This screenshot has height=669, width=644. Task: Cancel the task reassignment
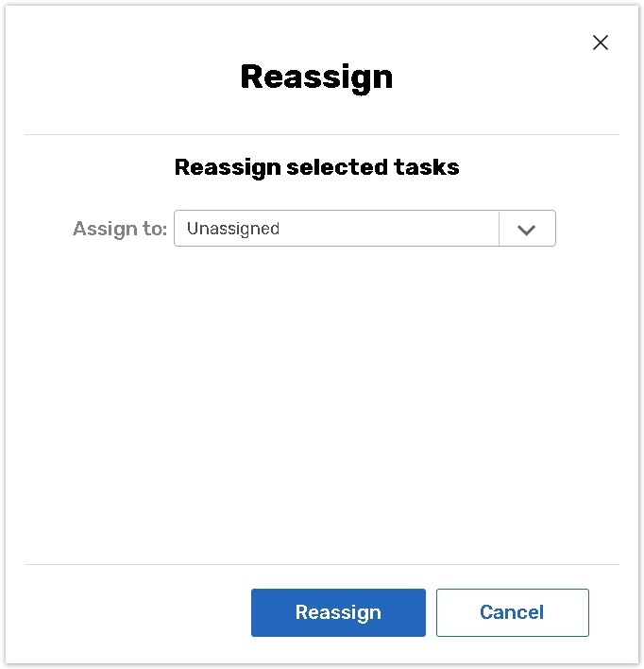[512, 612]
